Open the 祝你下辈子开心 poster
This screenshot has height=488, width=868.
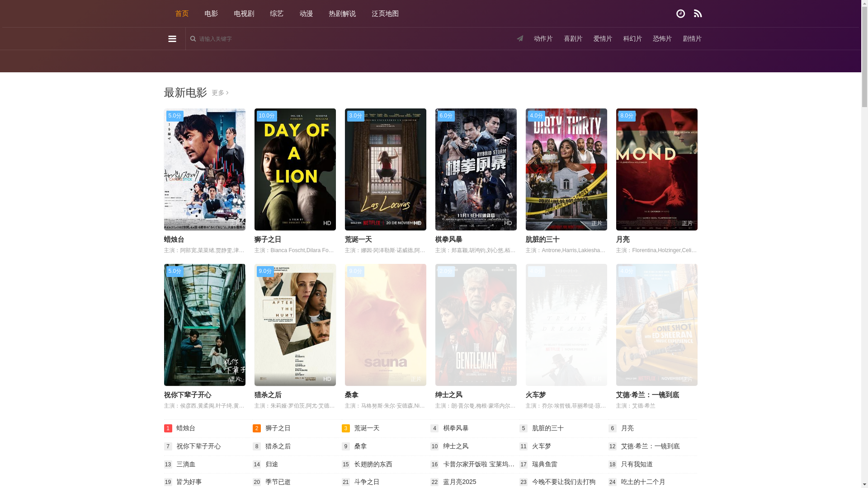[x=205, y=325]
